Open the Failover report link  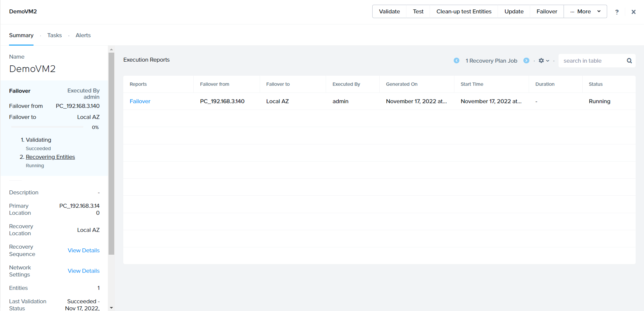(x=140, y=101)
